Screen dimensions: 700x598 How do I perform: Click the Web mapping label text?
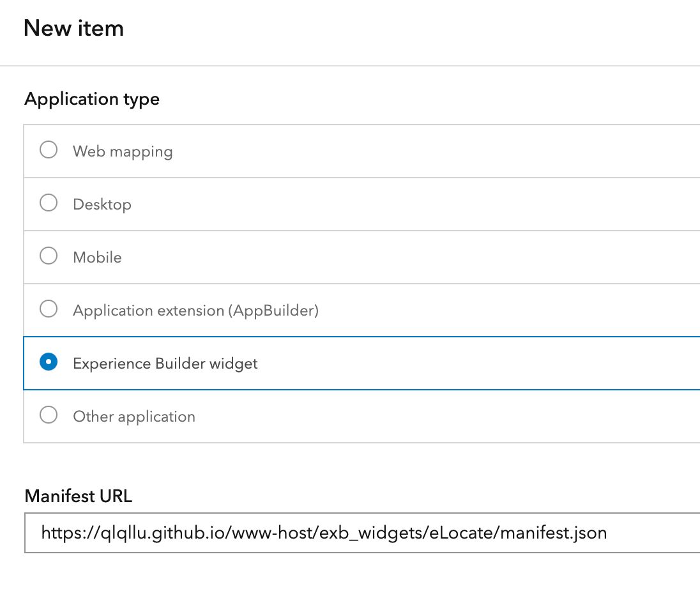[123, 151]
